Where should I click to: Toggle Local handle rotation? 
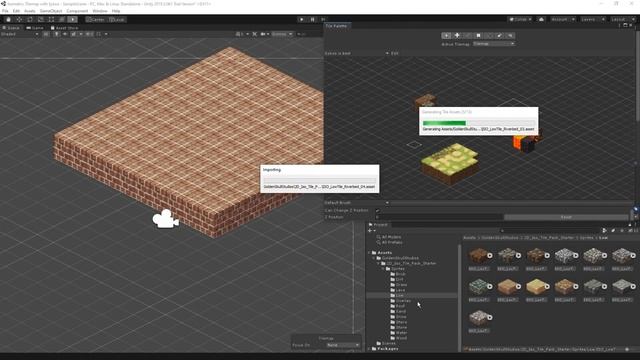point(117,19)
